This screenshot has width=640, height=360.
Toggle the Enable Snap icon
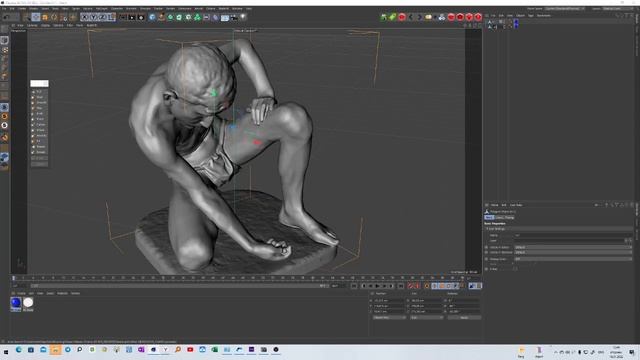coord(4,138)
